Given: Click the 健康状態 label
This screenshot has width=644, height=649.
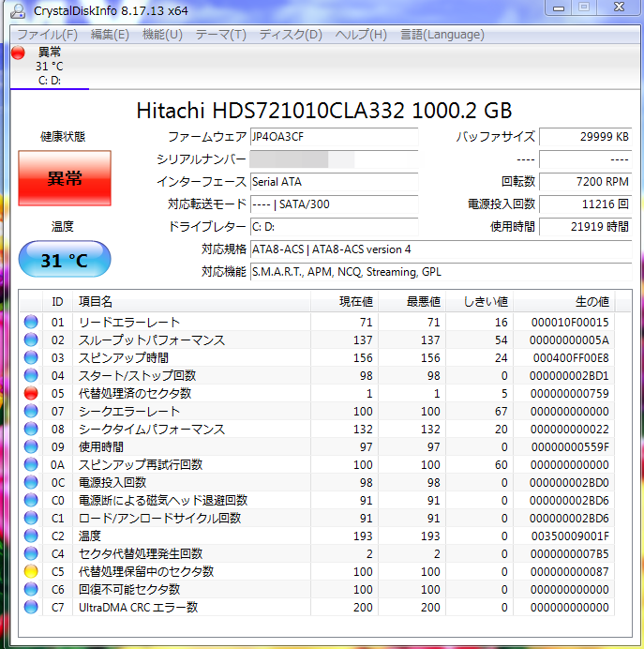Looking at the screenshot, I should [63, 137].
